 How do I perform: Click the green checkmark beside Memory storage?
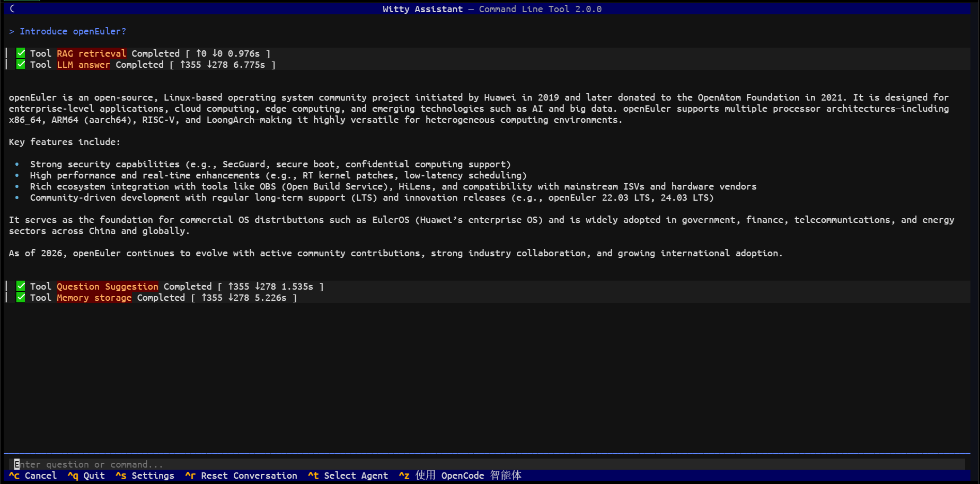point(21,297)
